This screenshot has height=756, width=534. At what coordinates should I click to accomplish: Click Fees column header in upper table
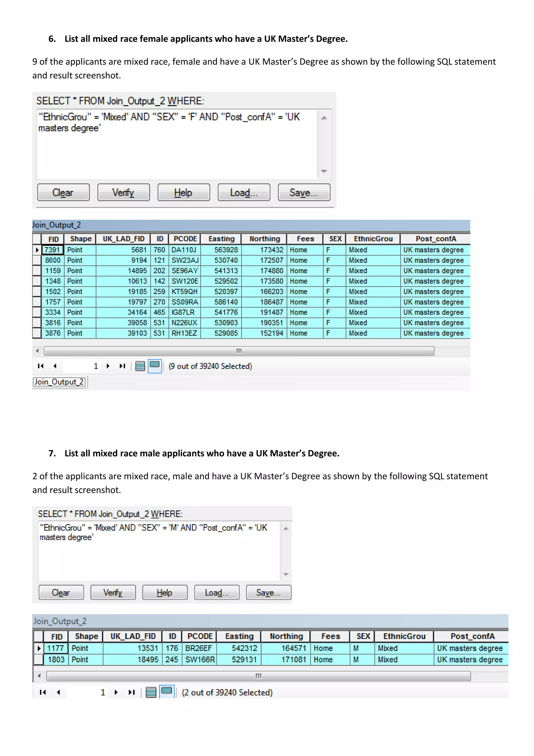tap(305, 239)
